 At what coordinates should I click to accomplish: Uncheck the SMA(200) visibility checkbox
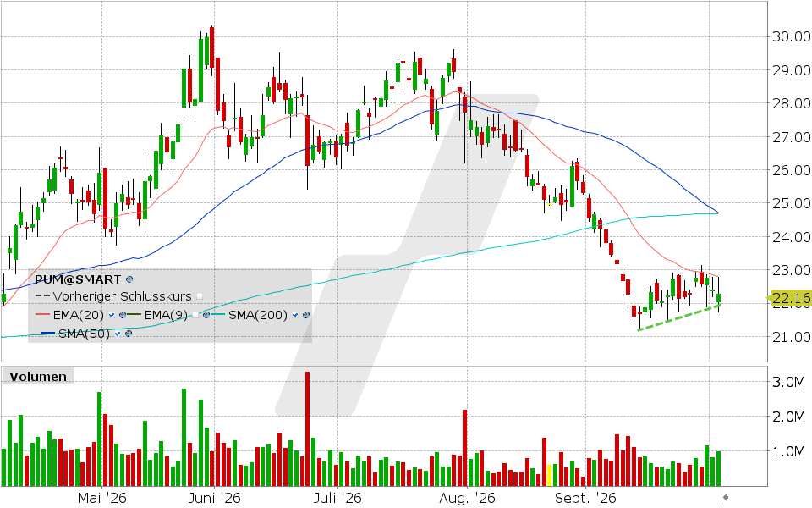[x=295, y=315]
